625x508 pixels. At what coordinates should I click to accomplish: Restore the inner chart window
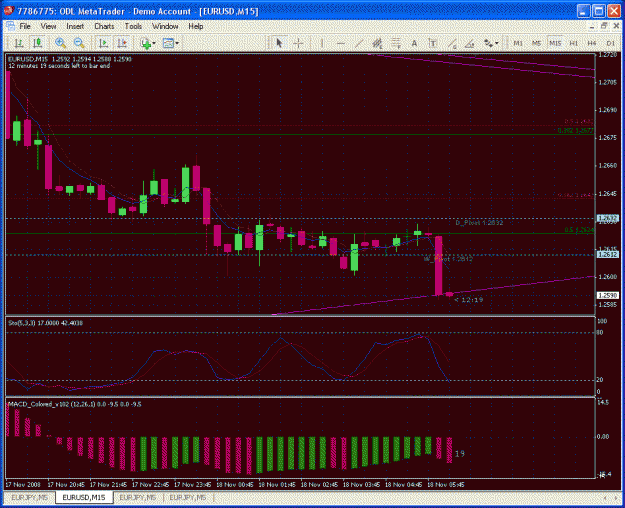click(604, 26)
